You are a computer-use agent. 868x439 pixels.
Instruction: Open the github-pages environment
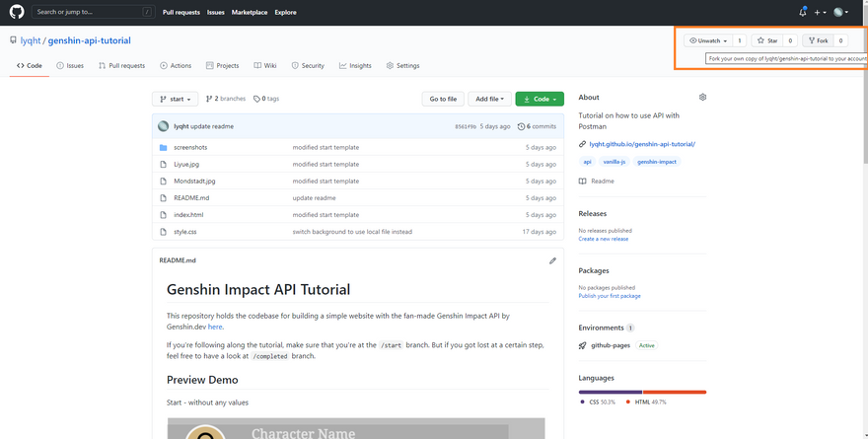pos(611,345)
